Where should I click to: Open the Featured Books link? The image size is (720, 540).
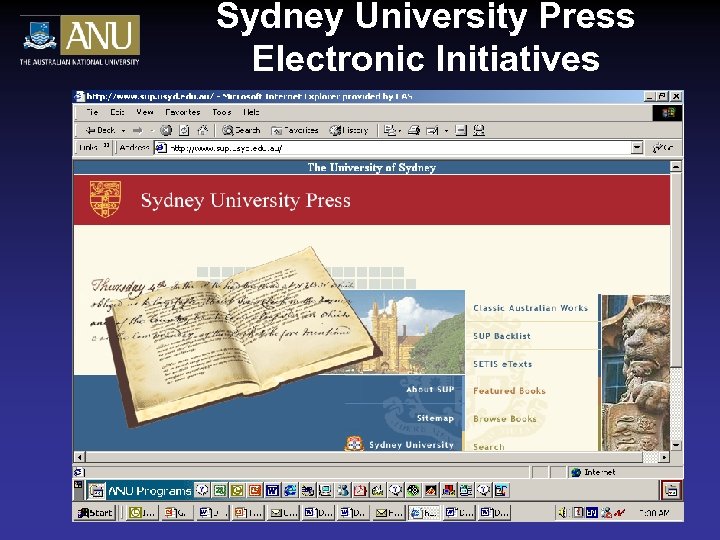click(509, 391)
